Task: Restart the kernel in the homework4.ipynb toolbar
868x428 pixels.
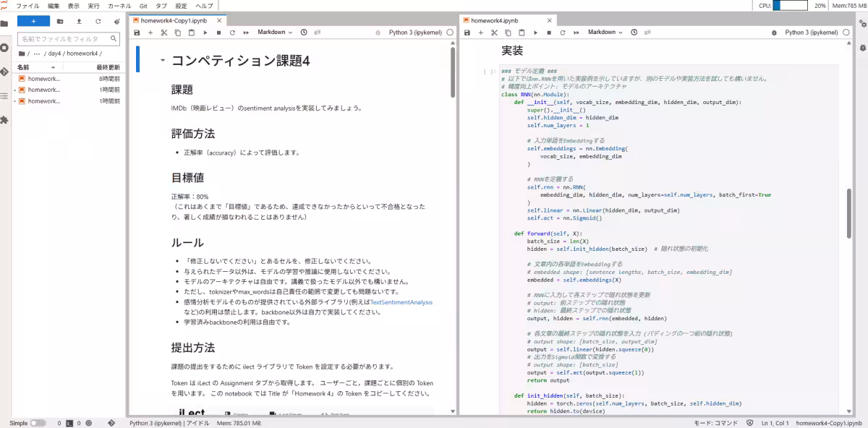Action: point(563,33)
